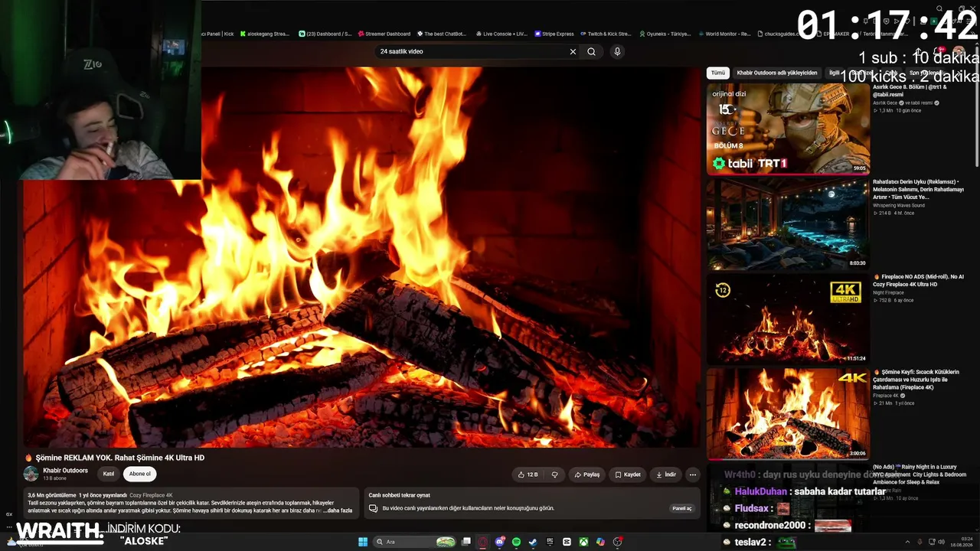Click the 'Cozy Fireplace 4K' description text

tap(151, 495)
